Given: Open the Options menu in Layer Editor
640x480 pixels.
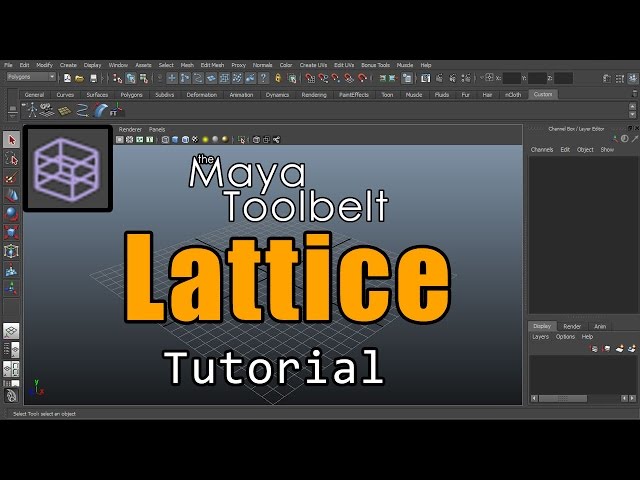Looking at the screenshot, I should [x=565, y=337].
